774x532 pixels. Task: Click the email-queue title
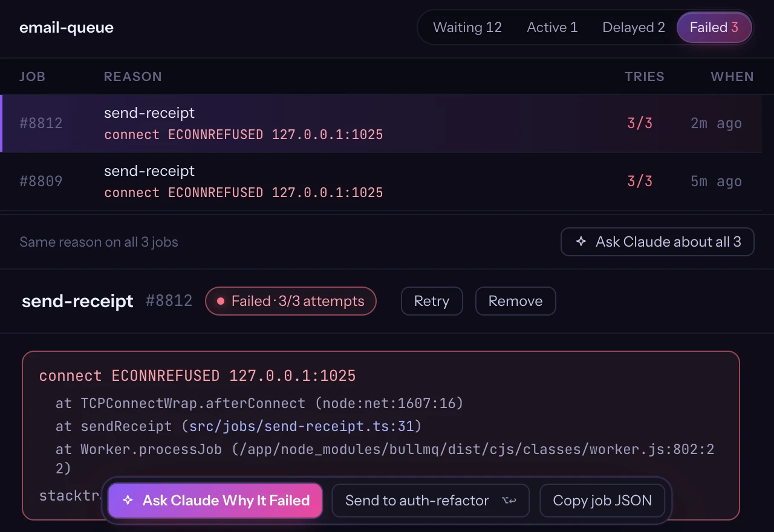tap(67, 27)
